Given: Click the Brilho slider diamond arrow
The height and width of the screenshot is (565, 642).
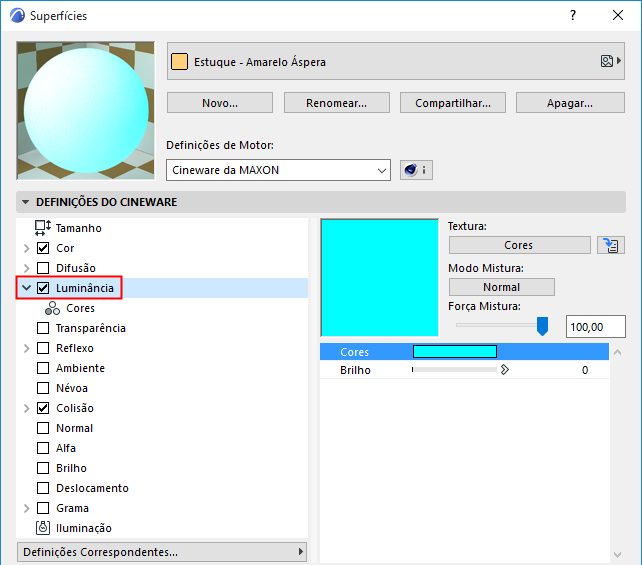Looking at the screenshot, I should pyautogui.click(x=505, y=370).
